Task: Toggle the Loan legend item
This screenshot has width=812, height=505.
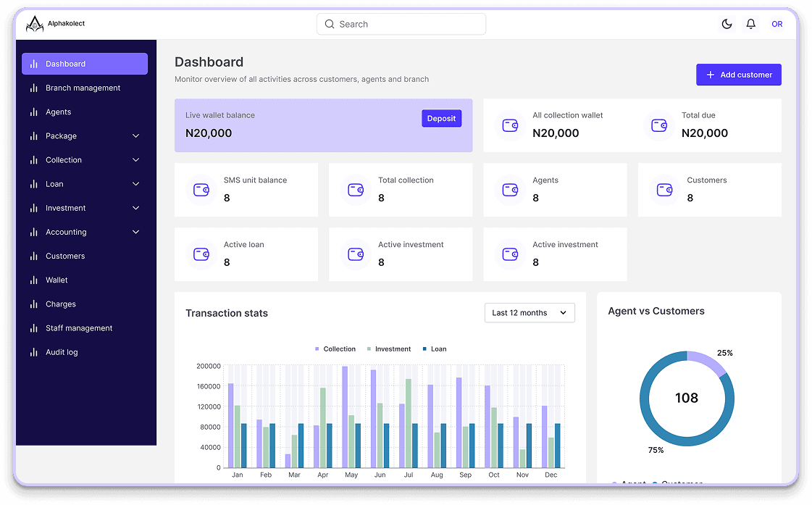Action: pyautogui.click(x=434, y=349)
